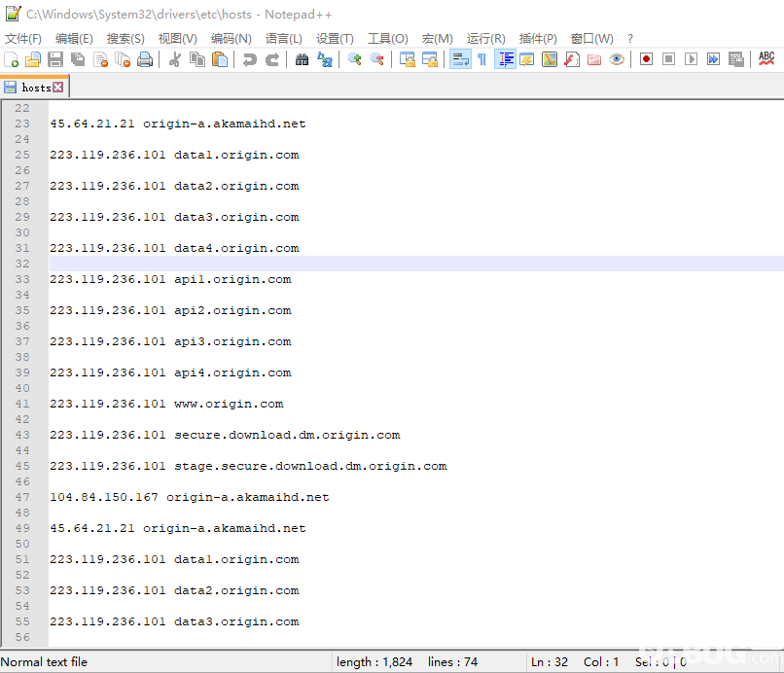Click the Zoom Out magnifier icon
784x673 pixels.
[x=377, y=59]
